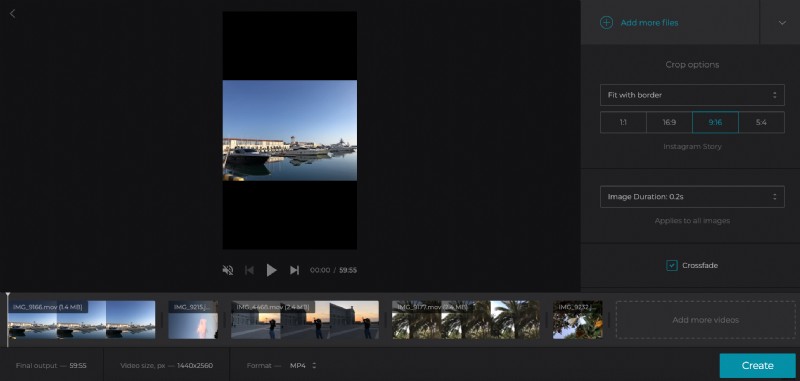Screen dimensions: 800x381
Task: Click the 1440x2560 video size value
Action: click(195, 366)
